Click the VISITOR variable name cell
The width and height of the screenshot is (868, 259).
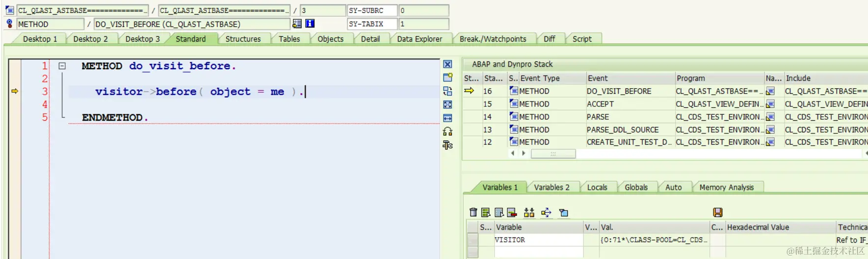[538, 240]
